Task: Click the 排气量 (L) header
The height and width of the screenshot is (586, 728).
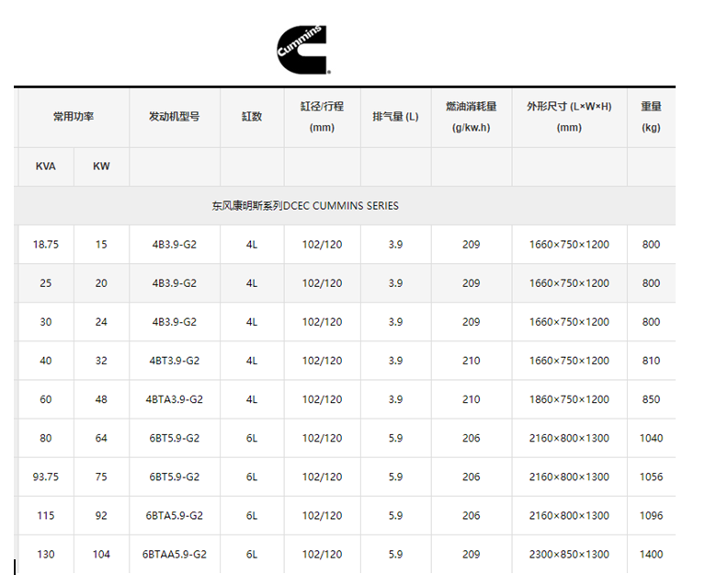Action: 395,117
